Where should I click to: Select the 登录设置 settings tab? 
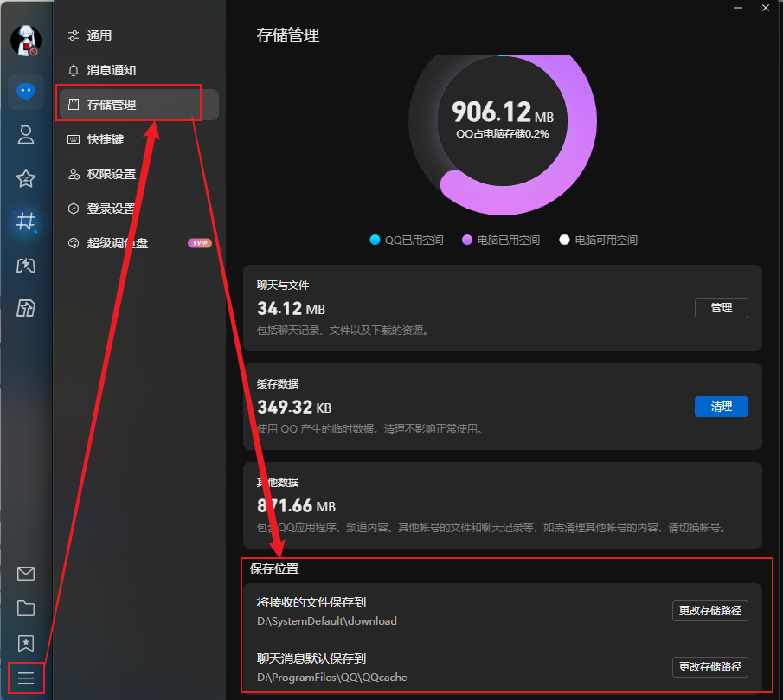coord(138,209)
